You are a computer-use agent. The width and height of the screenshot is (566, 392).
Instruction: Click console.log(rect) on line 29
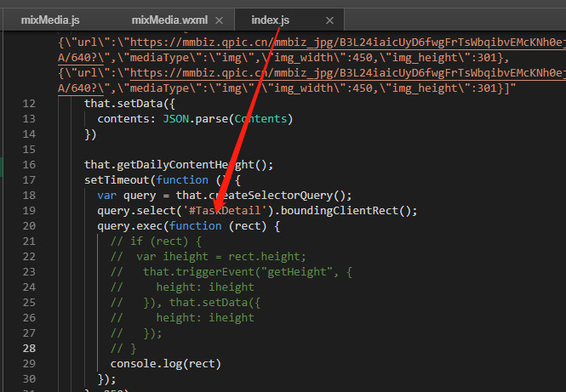pyautogui.click(x=166, y=364)
